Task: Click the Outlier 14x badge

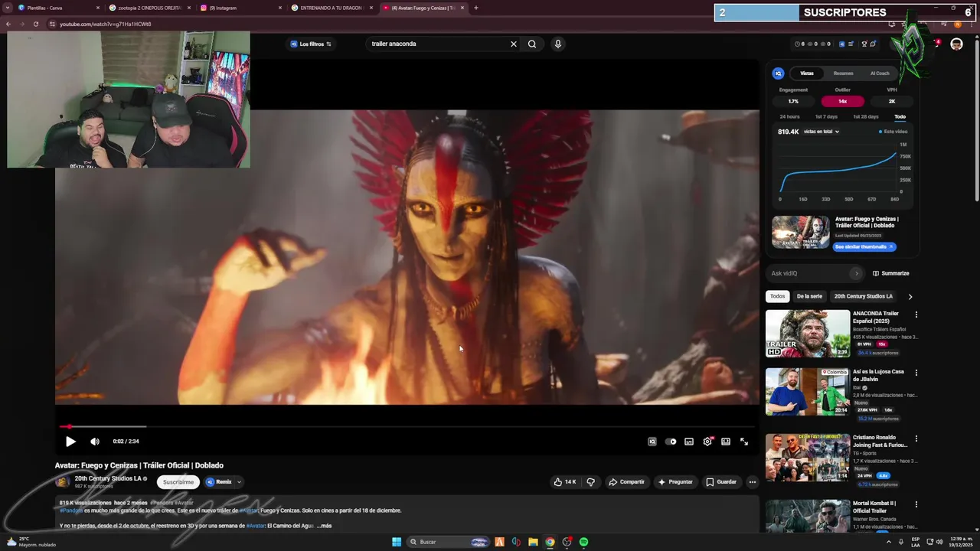Action: pyautogui.click(x=842, y=101)
